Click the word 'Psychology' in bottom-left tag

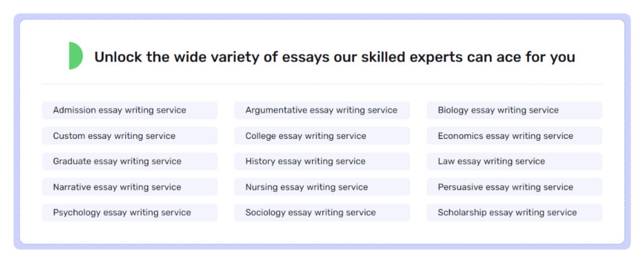(77, 212)
